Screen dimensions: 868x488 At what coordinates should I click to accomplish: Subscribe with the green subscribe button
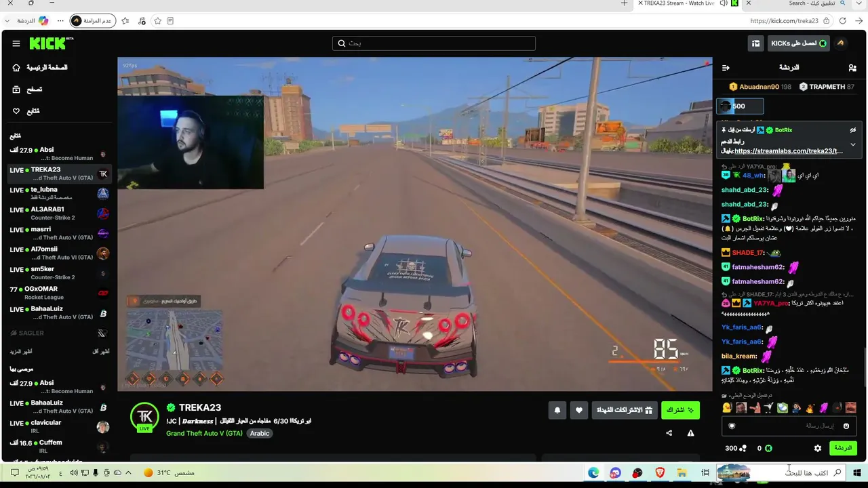[680, 410]
